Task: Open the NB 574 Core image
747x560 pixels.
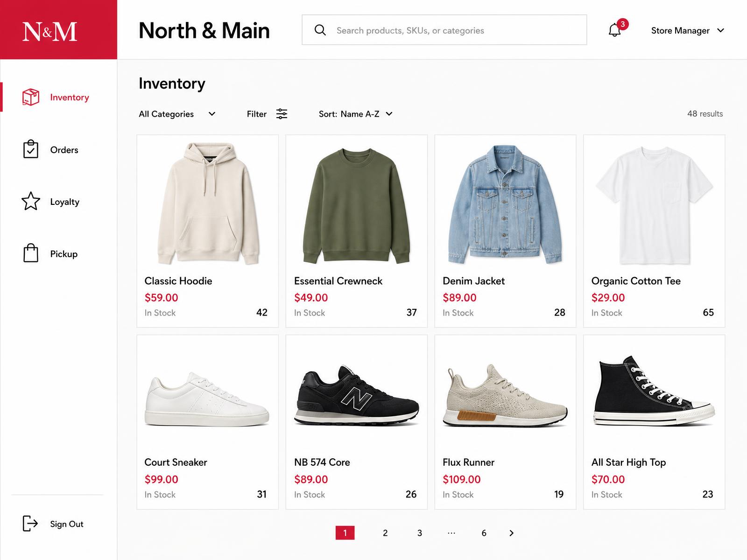Action: 357,395
